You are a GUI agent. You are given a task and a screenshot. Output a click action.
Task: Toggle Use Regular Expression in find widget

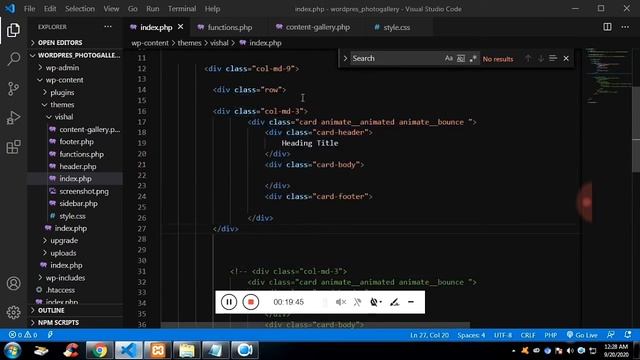click(x=473, y=58)
